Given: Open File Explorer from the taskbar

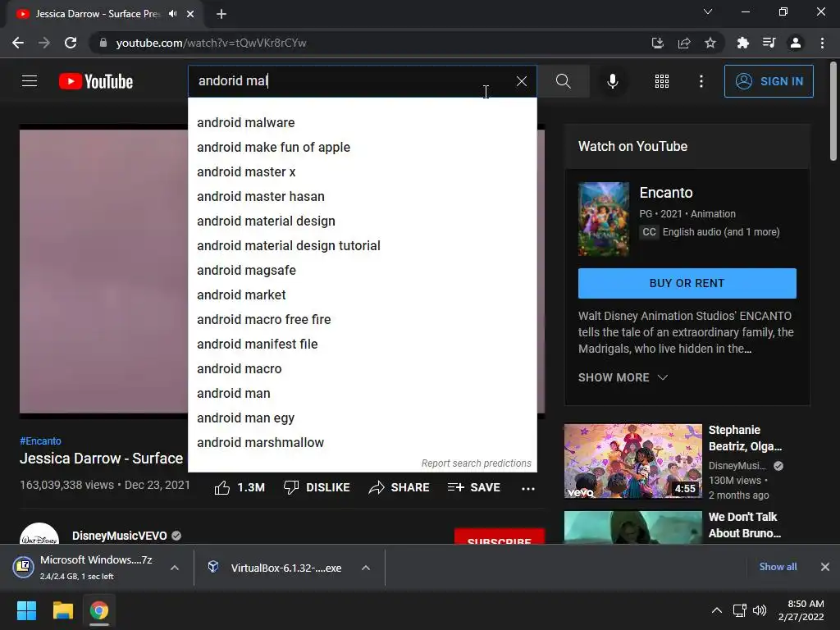Looking at the screenshot, I should click(x=62, y=610).
